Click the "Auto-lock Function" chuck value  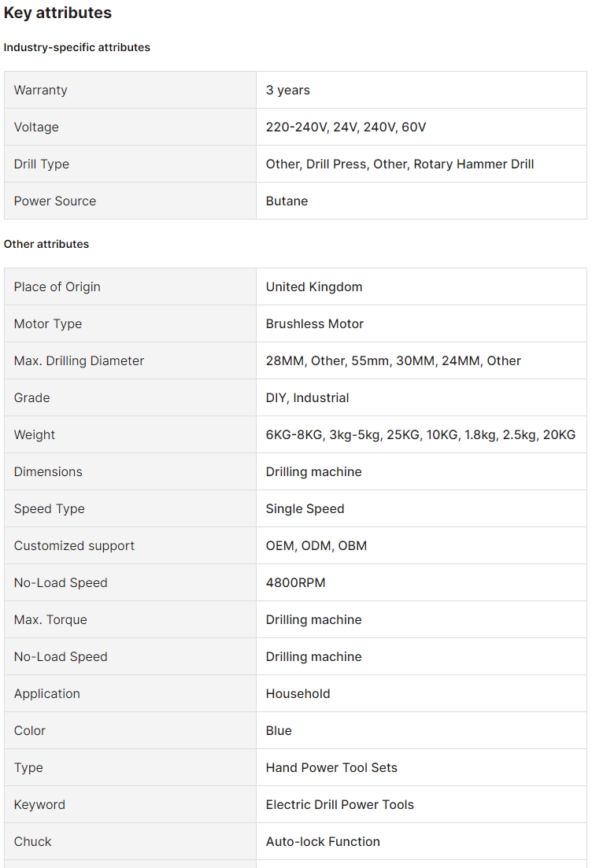pos(323,841)
